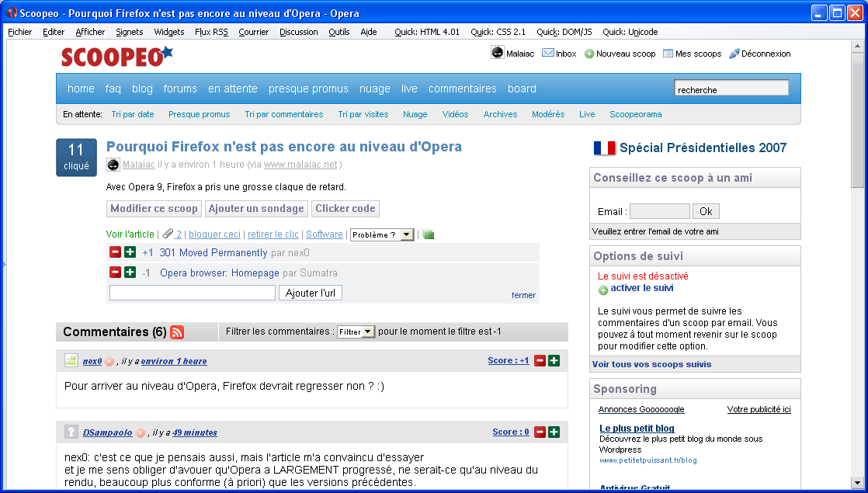The image size is (868, 493).
Task: Open the blog link in navigation bar
Action: pyautogui.click(x=142, y=89)
